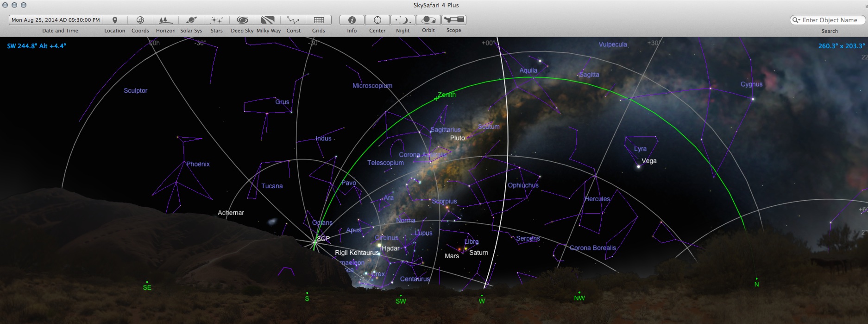Click the Scutum constellation label
Viewport: 868px width, 324px height.
[x=489, y=127]
